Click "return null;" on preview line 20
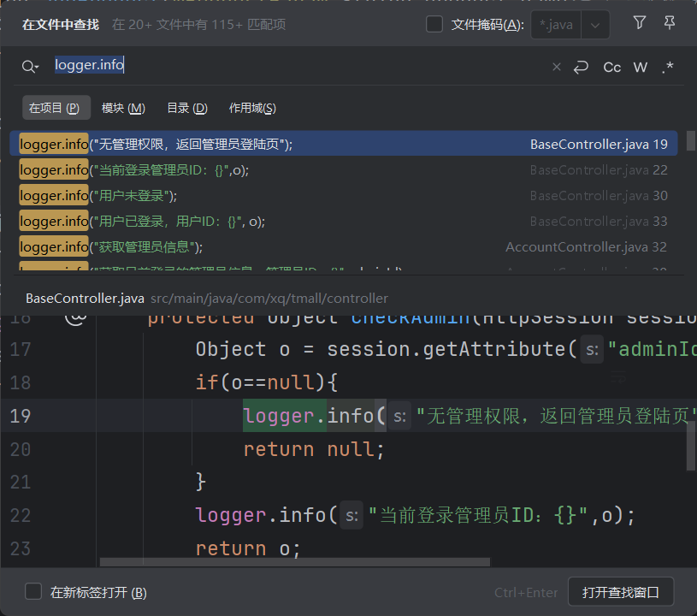 [x=314, y=449]
